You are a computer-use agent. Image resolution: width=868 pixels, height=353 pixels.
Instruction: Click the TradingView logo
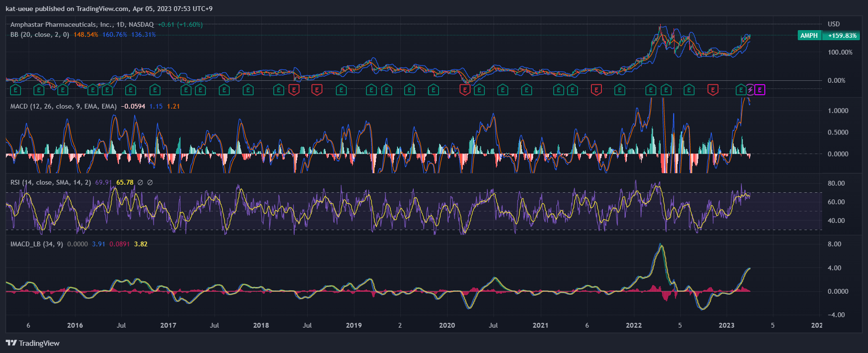coord(32,343)
